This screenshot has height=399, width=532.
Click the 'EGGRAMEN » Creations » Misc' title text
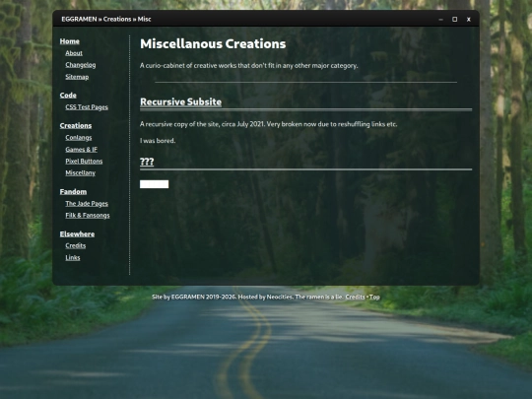coord(106,19)
